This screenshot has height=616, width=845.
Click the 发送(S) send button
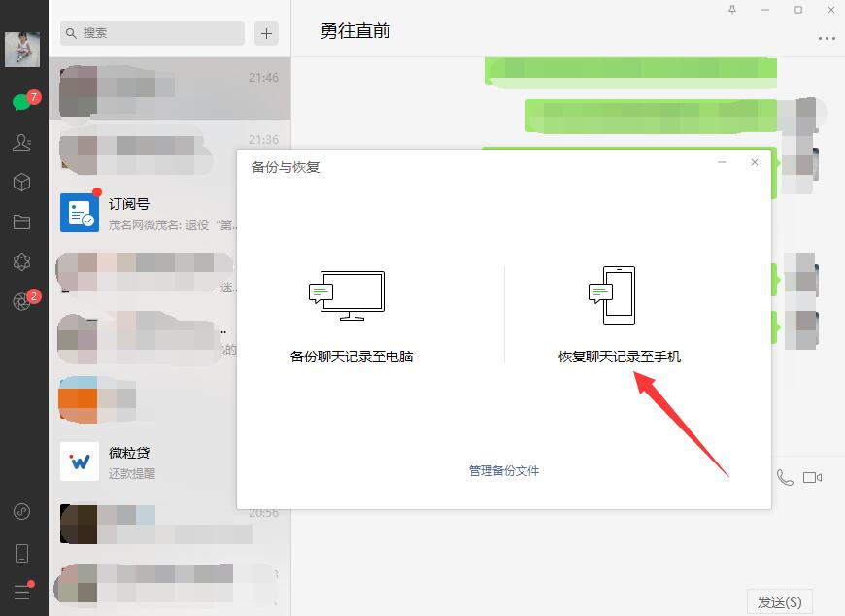(782, 600)
